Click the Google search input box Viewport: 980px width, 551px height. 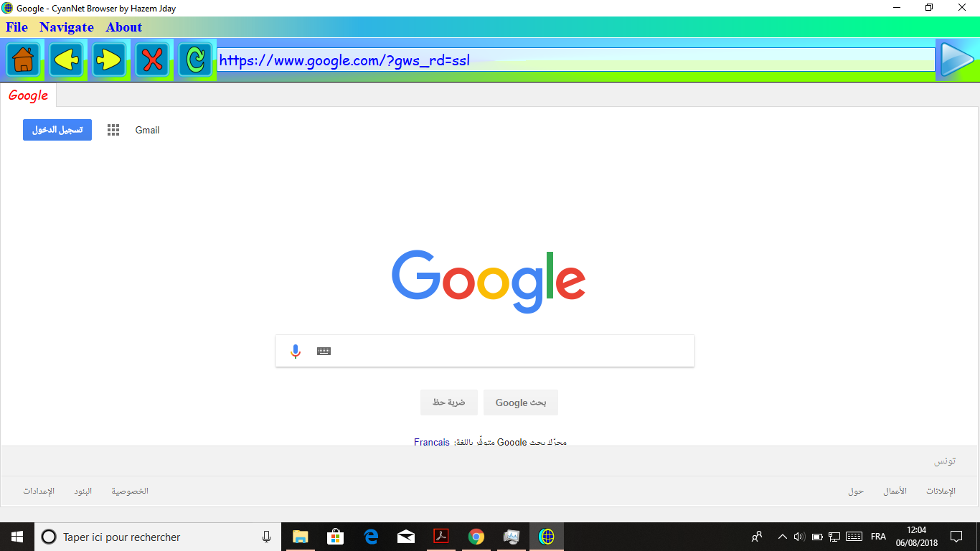[x=485, y=351]
